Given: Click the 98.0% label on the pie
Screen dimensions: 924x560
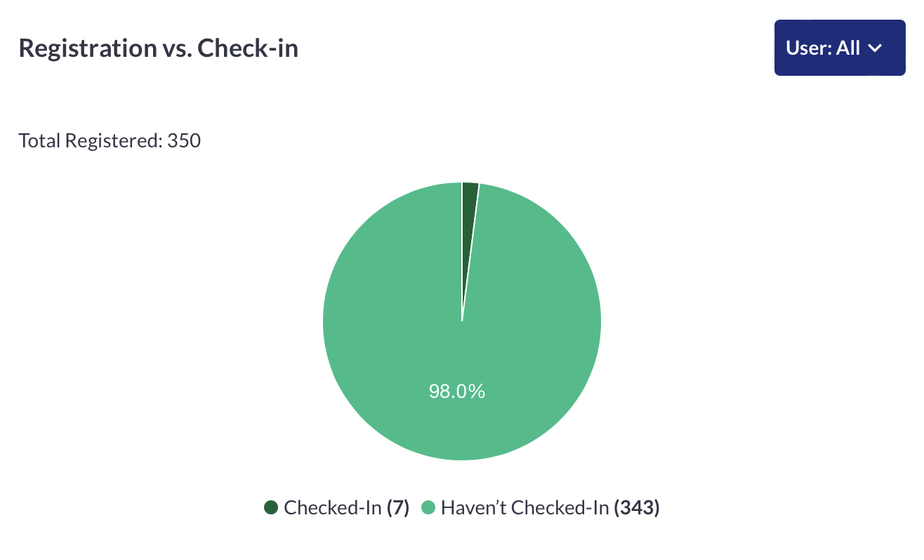Looking at the screenshot, I should tap(457, 392).
